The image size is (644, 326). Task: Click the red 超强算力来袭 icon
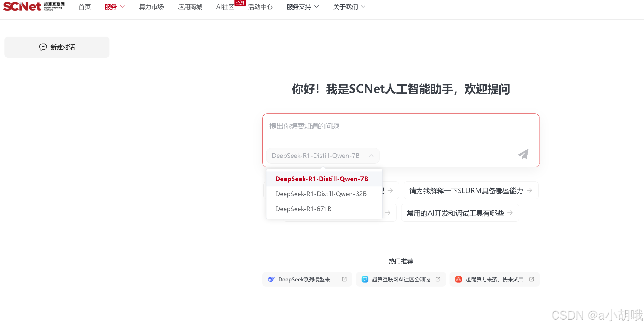coord(458,279)
